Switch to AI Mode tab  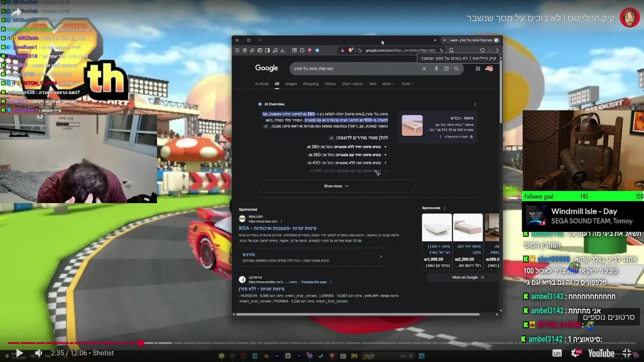(262, 83)
